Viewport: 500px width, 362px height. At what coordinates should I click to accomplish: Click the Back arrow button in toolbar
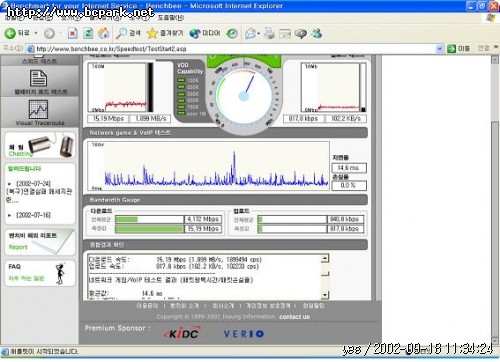11,33
